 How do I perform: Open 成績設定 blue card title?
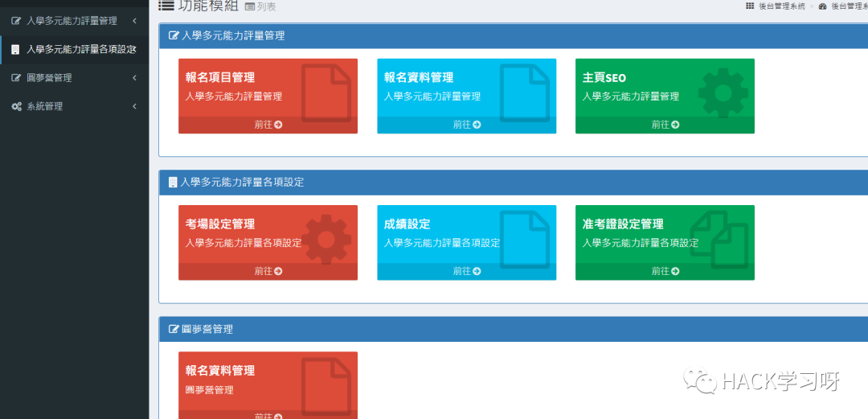click(407, 224)
